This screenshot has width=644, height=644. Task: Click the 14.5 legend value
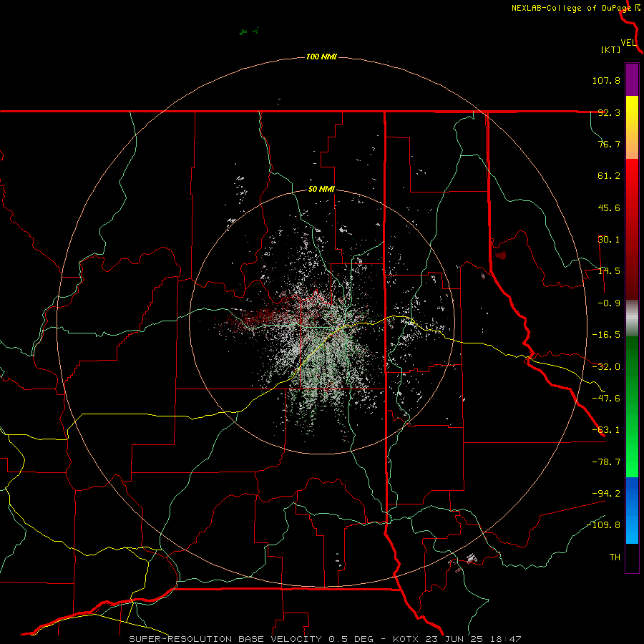pos(609,271)
